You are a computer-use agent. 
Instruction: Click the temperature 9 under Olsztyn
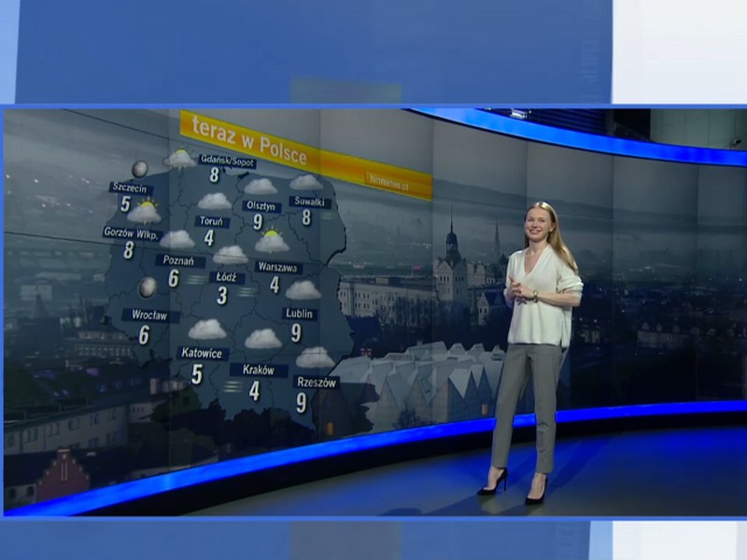[258, 221]
